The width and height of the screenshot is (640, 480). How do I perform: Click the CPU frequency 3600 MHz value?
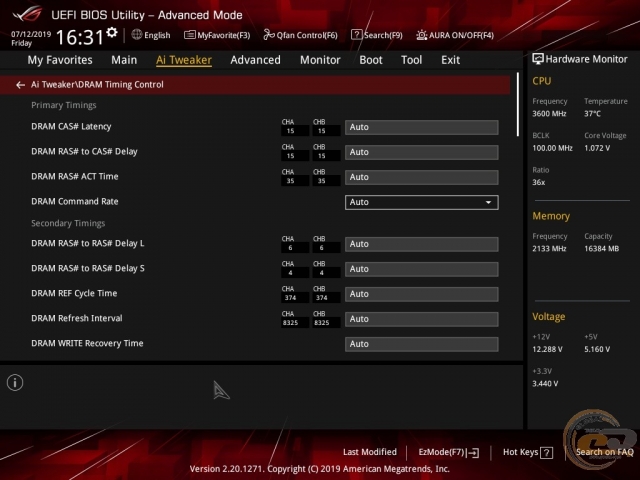[549, 114]
